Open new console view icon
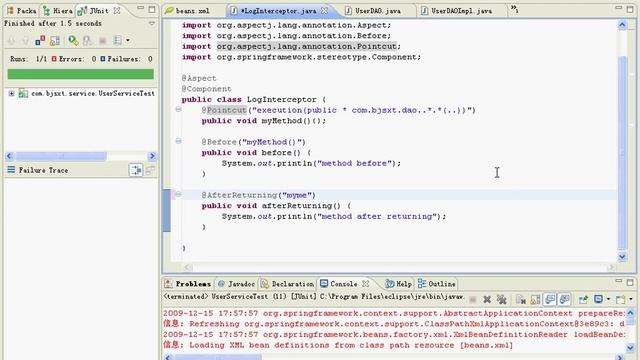Screen dimensions: 640x360 click(620, 300)
